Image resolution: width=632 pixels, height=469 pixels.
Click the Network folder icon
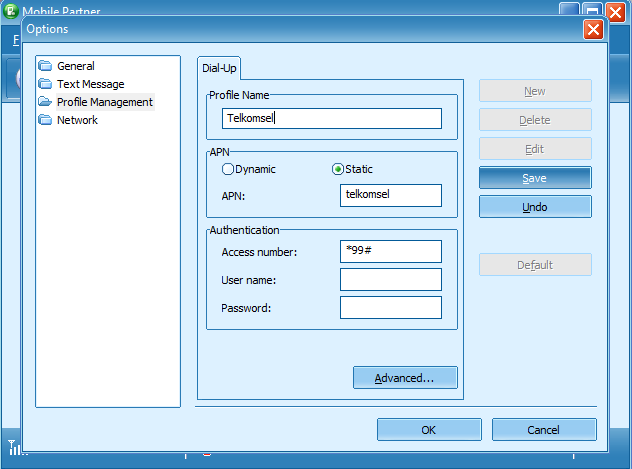tap(45, 120)
